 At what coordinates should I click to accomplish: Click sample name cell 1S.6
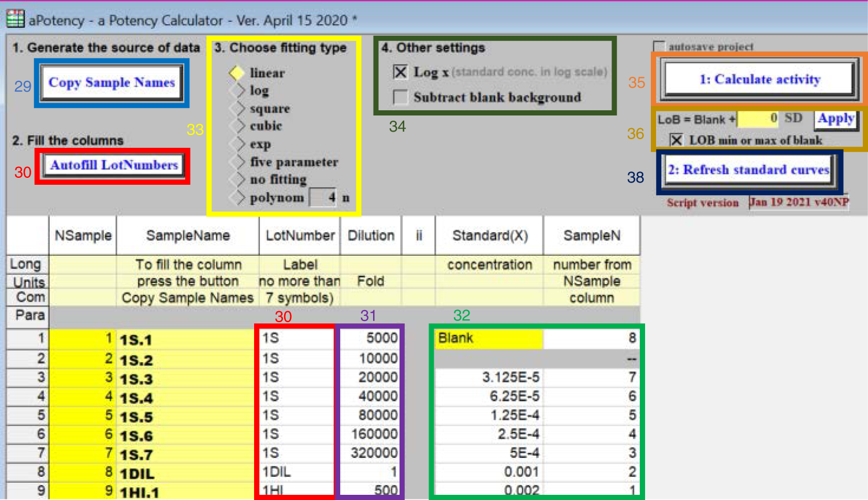188,435
